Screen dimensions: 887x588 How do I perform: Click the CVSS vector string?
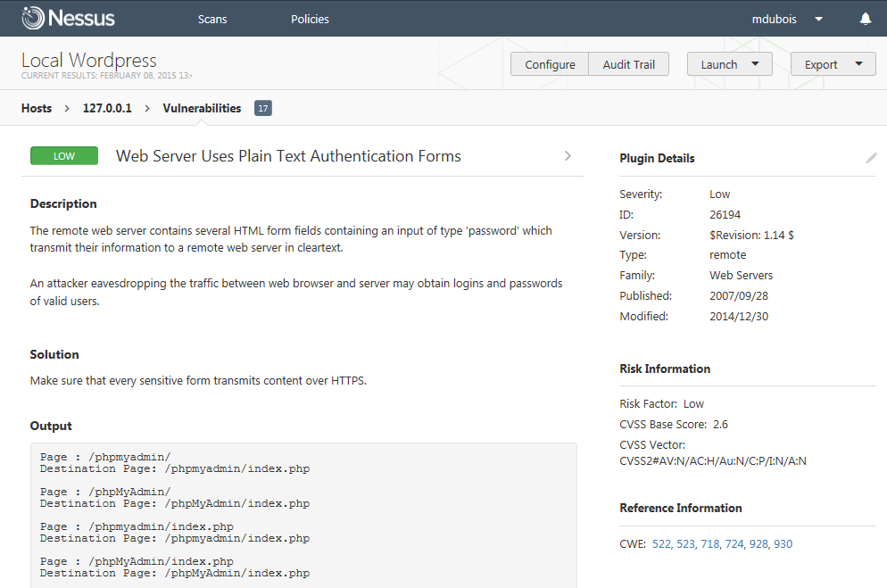tap(713, 460)
